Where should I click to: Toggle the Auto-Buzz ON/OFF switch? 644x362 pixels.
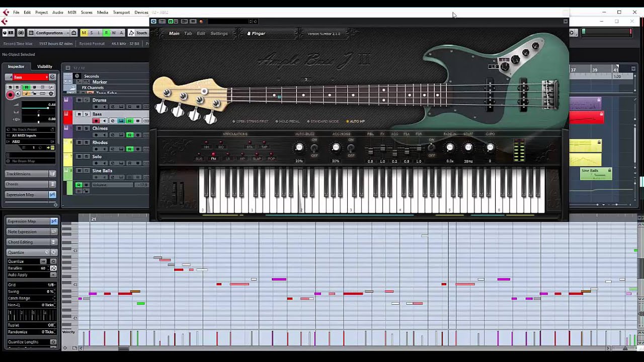[x=314, y=148]
